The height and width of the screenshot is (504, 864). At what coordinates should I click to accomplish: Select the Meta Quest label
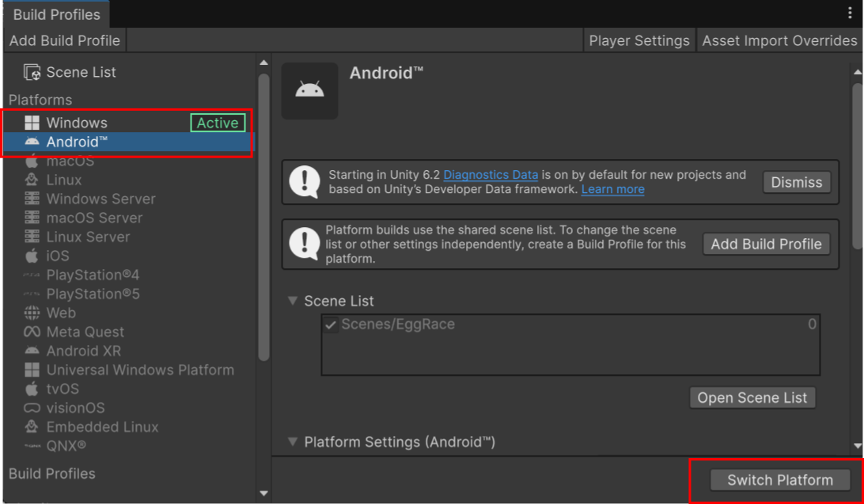[x=85, y=332]
